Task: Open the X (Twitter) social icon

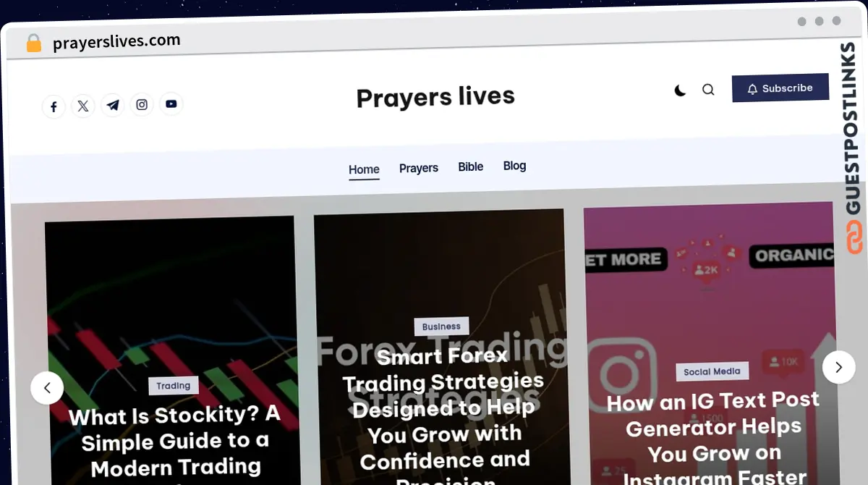Action: coord(83,106)
